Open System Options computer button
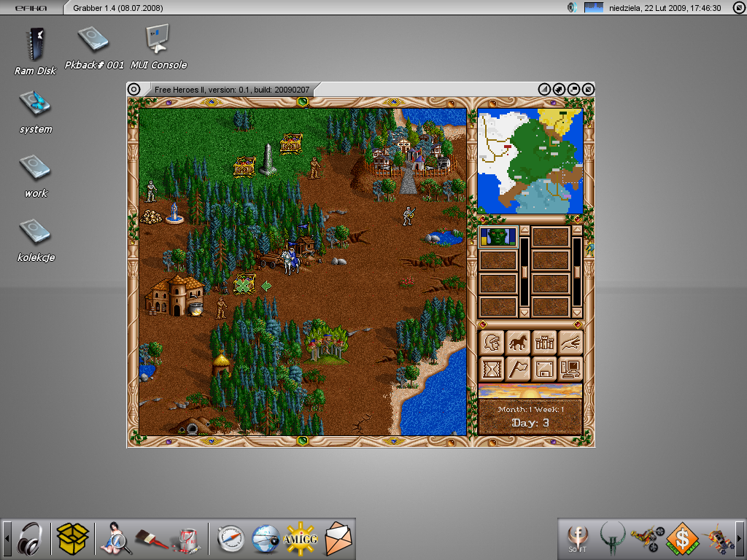Image resolution: width=747 pixels, height=560 pixels. (570, 368)
